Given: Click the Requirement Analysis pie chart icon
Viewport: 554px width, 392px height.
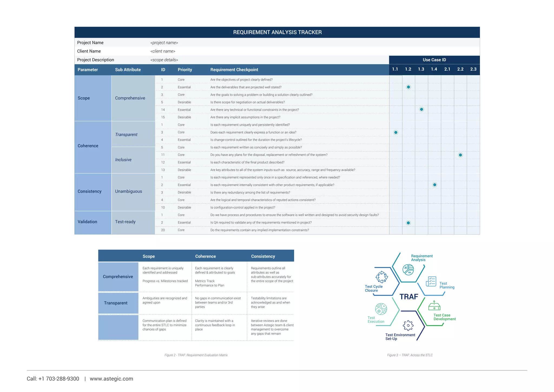Looking at the screenshot, I should pyautogui.click(x=408, y=270).
